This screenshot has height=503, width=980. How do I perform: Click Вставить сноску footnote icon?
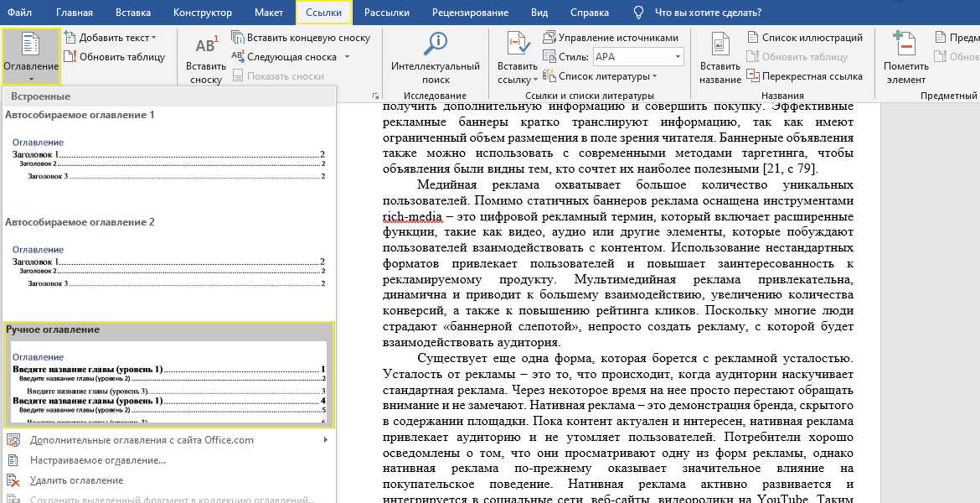tap(205, 49)
